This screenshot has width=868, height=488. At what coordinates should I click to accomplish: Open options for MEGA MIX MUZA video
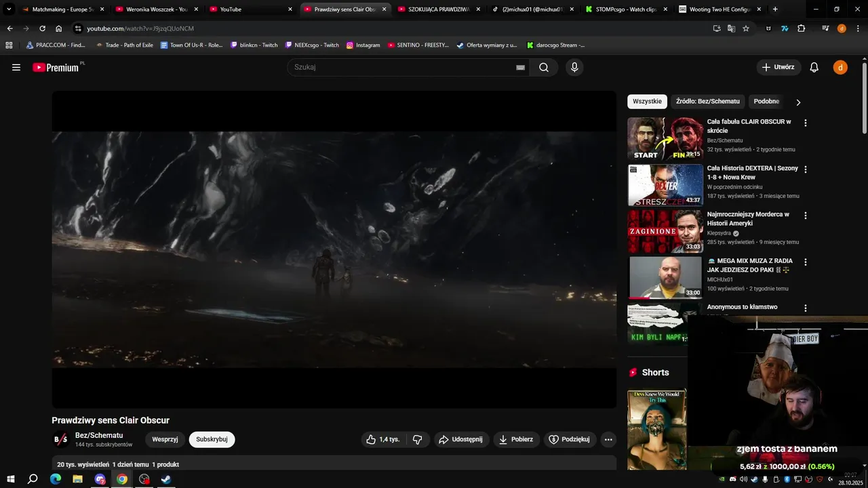pos(806,262)
